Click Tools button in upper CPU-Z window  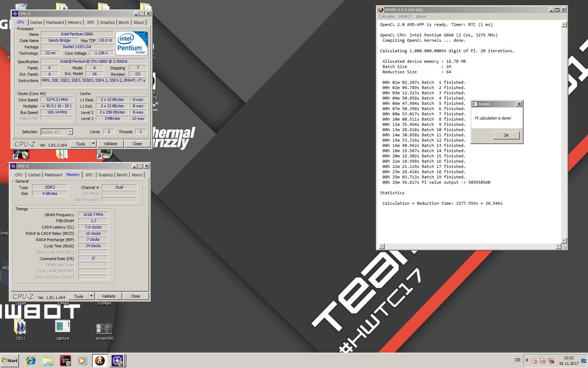tap(80, 144)
